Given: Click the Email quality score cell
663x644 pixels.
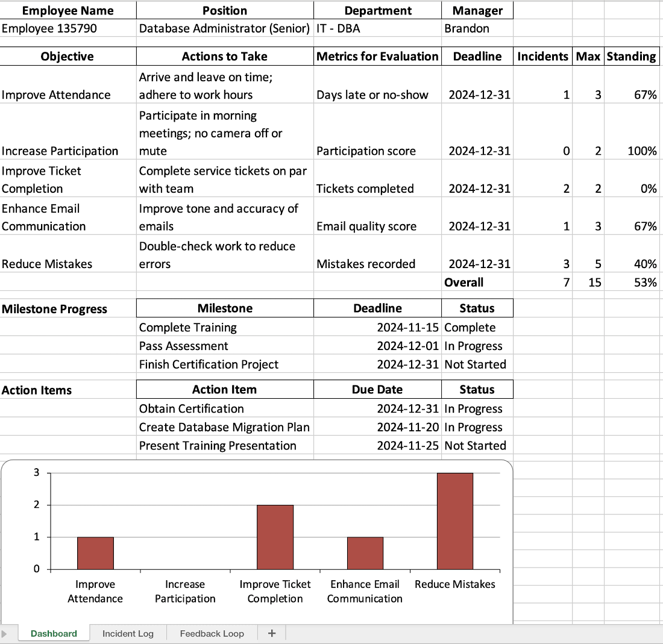Looking at the screenshot, I should click(x=377, y=216).
